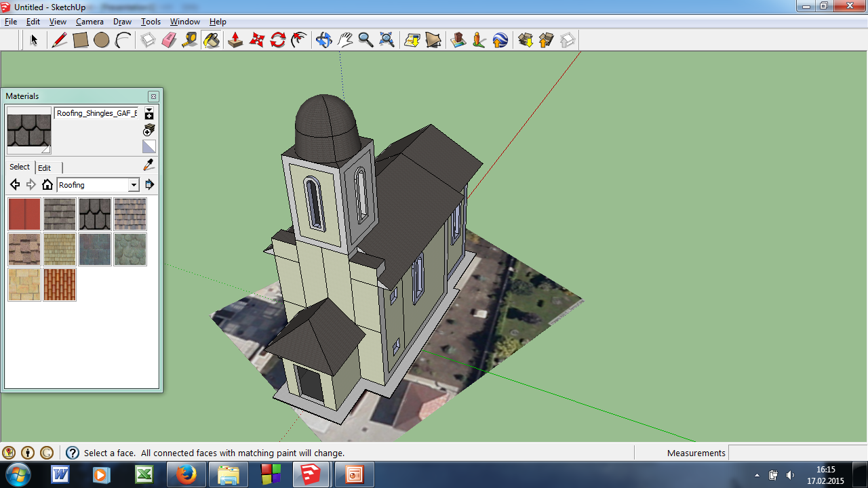Open the Roofing library dropdown
The width and height of the screenshot is (868, 488).
coord(134,185)
